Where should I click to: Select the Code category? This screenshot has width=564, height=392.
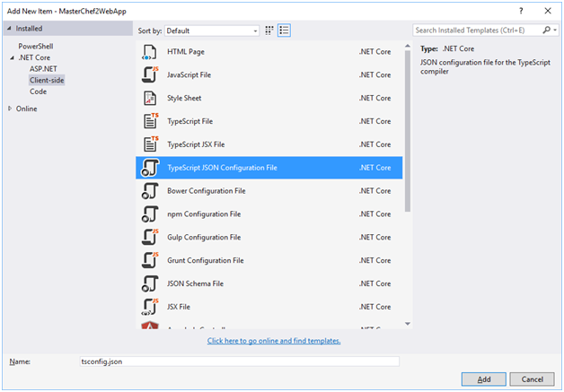tap(38, 91)
